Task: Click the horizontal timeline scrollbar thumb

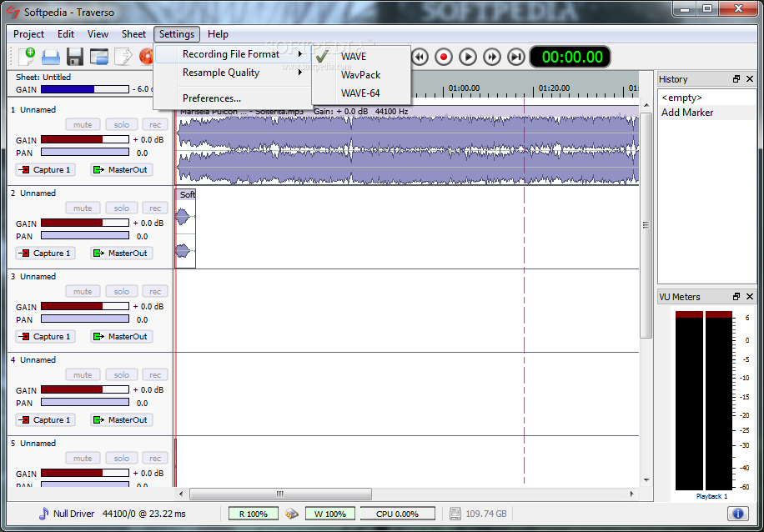Action: (x=280, y=494)
